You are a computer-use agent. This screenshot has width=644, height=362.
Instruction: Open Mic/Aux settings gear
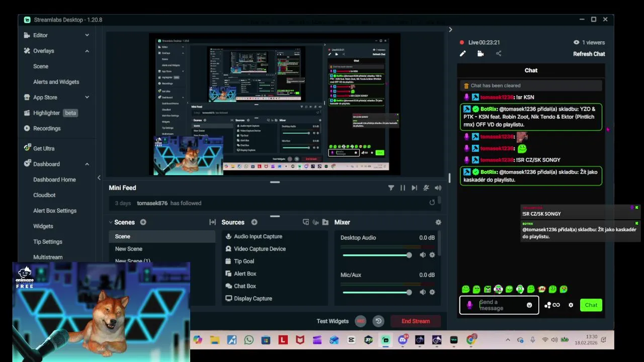432,292
